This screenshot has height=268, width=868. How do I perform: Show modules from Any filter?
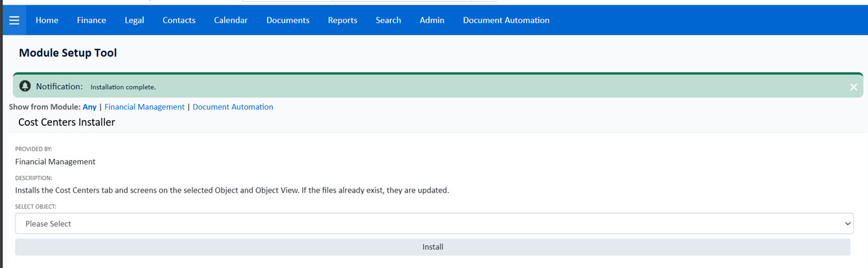[89, 107]
